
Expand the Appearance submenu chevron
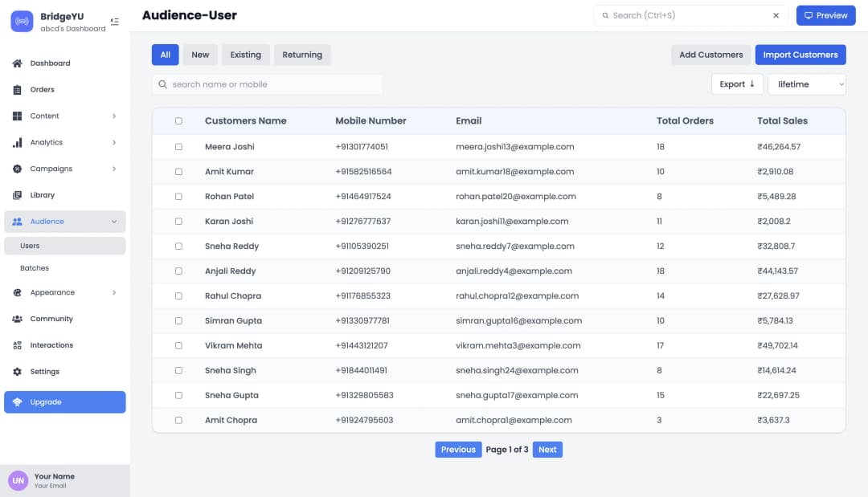(x=114, y=292)
